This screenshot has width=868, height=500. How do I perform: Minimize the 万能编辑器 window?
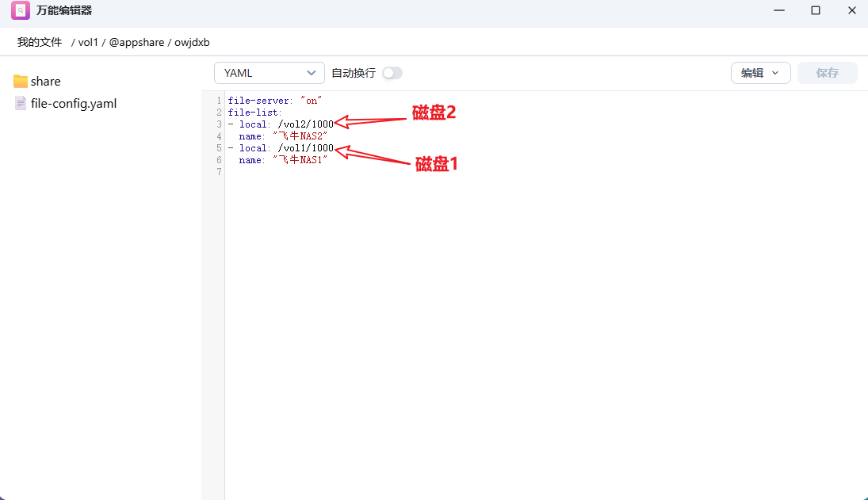(x=779, y=10)
